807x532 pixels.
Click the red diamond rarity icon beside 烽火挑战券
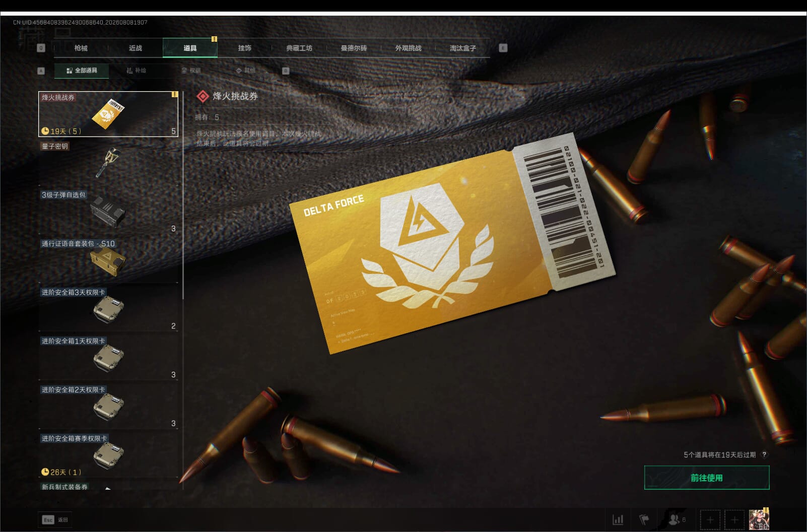pos(203,96)
